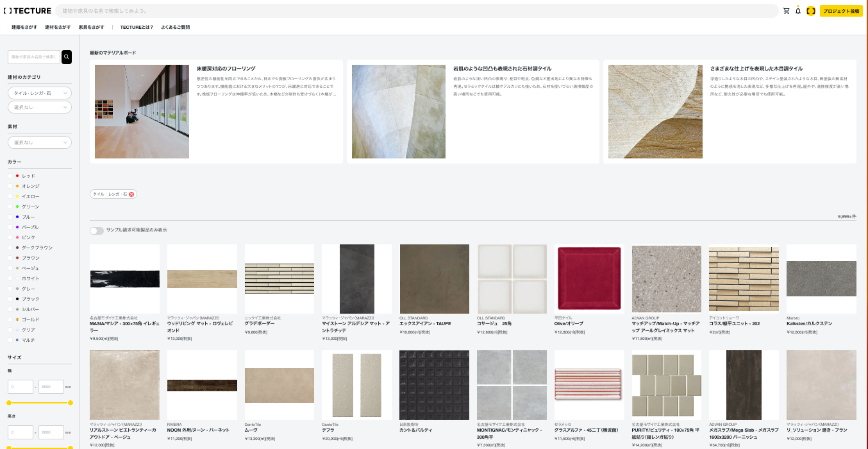Check the シルバー color checkbox
Image resolution: width=868 pixels, height=449 pixels.
pos(10,309)
